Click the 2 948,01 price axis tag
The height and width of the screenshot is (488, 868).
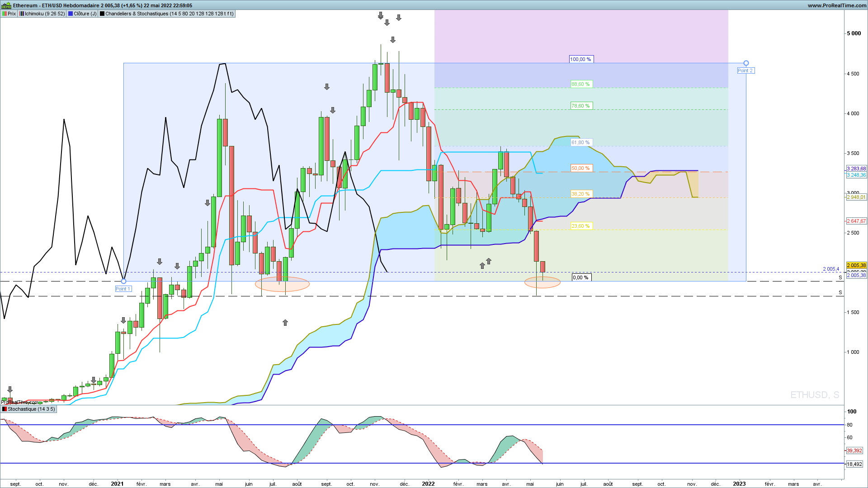[x=856, y=197]
